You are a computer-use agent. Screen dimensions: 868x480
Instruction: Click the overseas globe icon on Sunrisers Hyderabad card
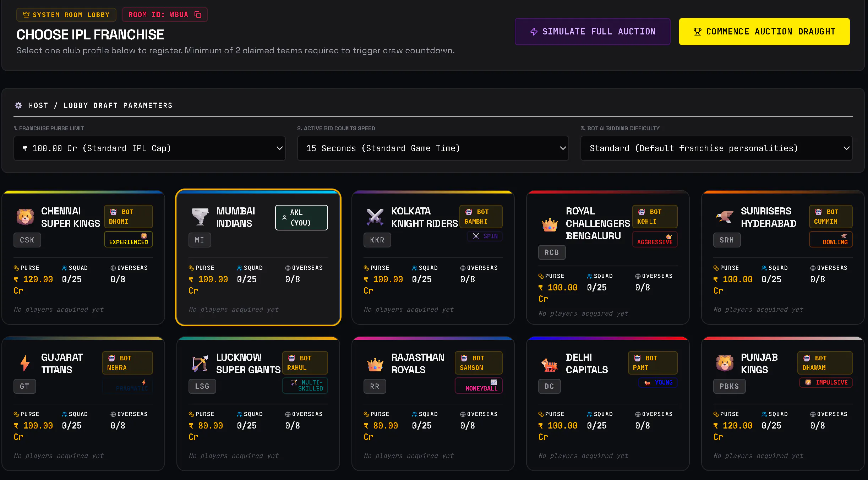pos(813,268)
